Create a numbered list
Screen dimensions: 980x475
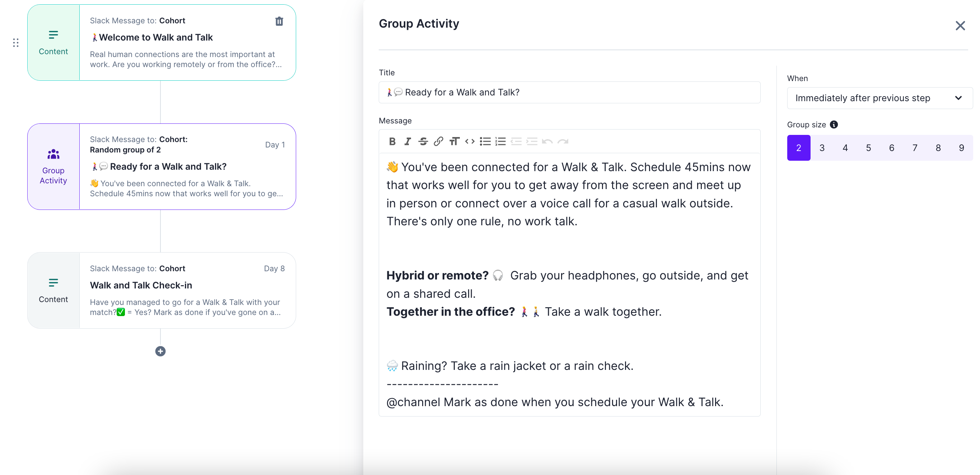click(501, 141)
